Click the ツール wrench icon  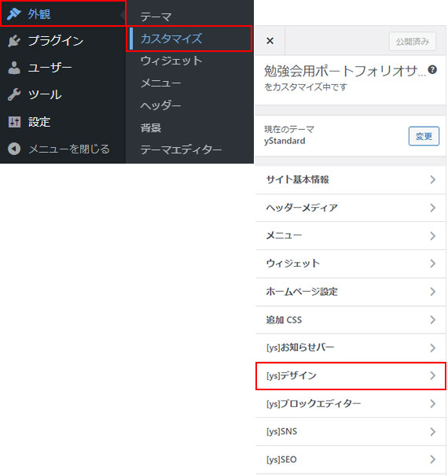click(14, 94)
